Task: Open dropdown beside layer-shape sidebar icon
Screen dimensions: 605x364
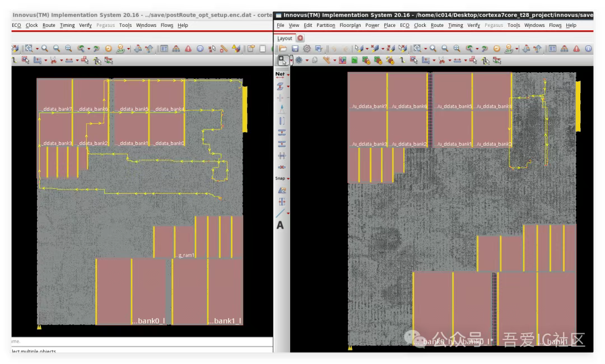Action: (x=288, y=87)
